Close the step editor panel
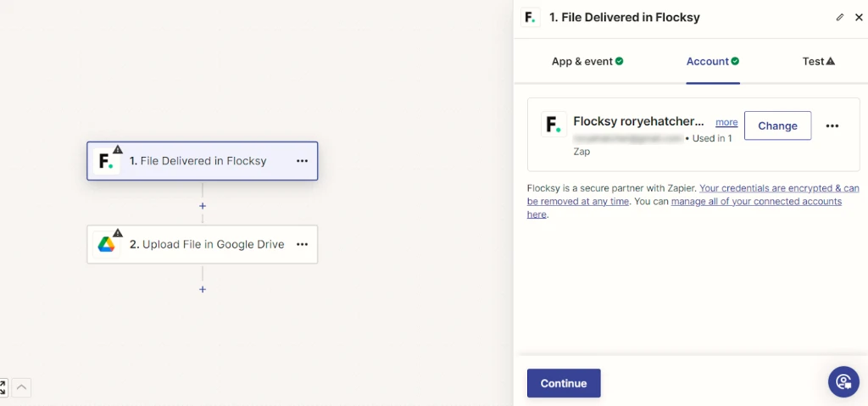The width and height of the screenshot is (868, 406). [x=859, y=17]
